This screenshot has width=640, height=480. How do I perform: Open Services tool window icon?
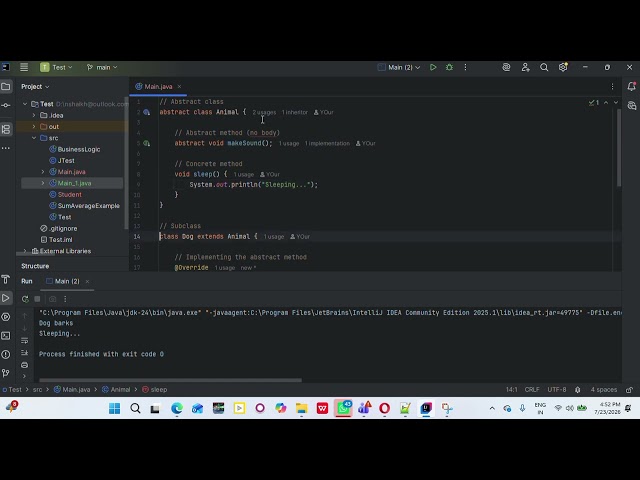(x=6, y=317)
